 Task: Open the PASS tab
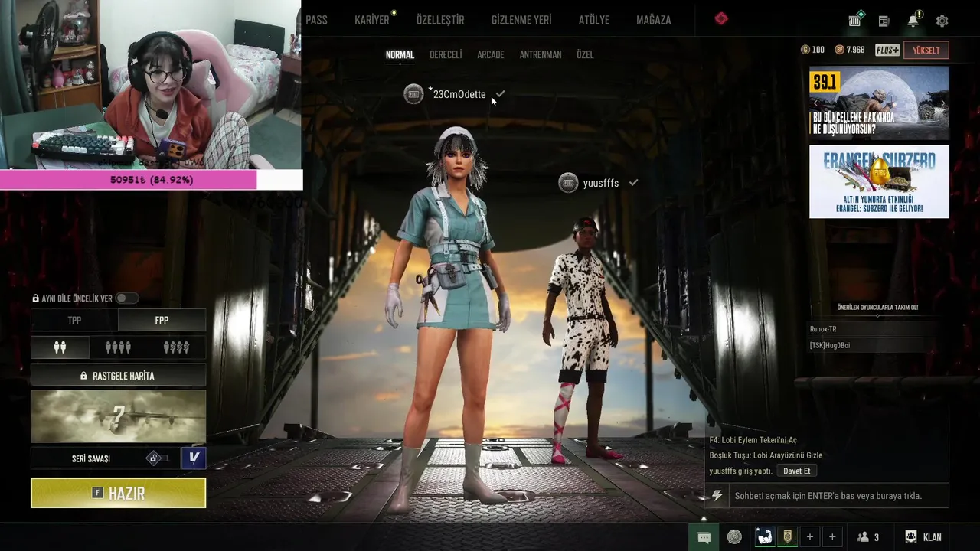(316, 20)
